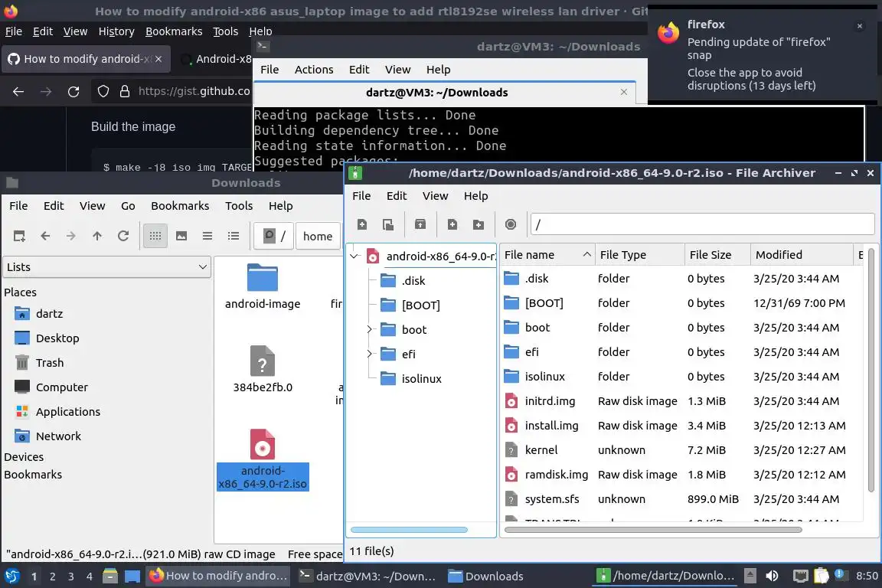The image size is (882, 588).
Task: Click the Stop circle icon in File Archiver
Action: pyautogui.click(x=511, y=224)
